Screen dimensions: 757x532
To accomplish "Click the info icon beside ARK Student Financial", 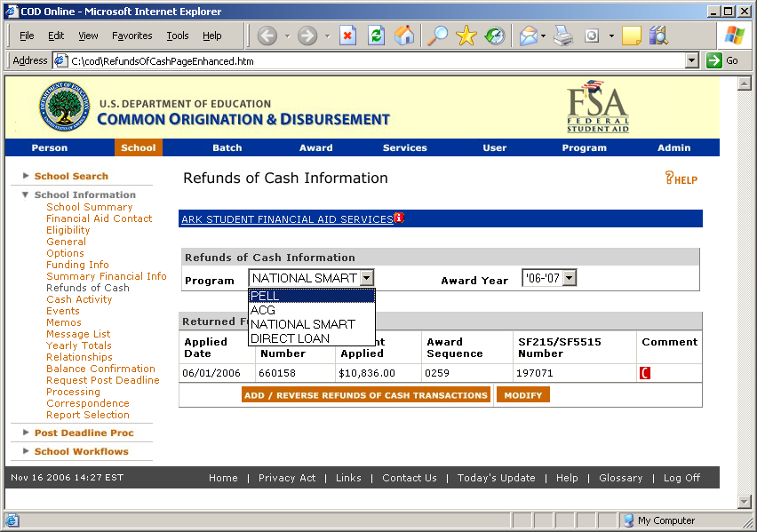I will click(399, 218).
